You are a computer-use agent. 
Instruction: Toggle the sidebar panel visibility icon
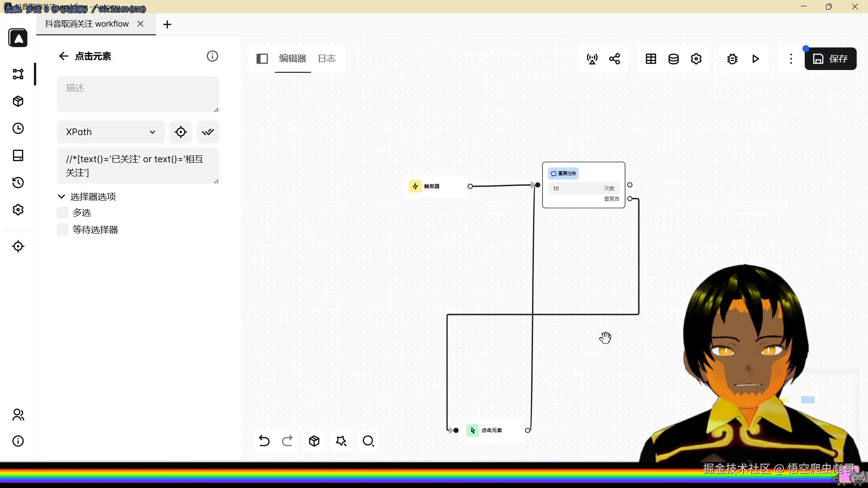pyautogui.click(x=262, y=59)
